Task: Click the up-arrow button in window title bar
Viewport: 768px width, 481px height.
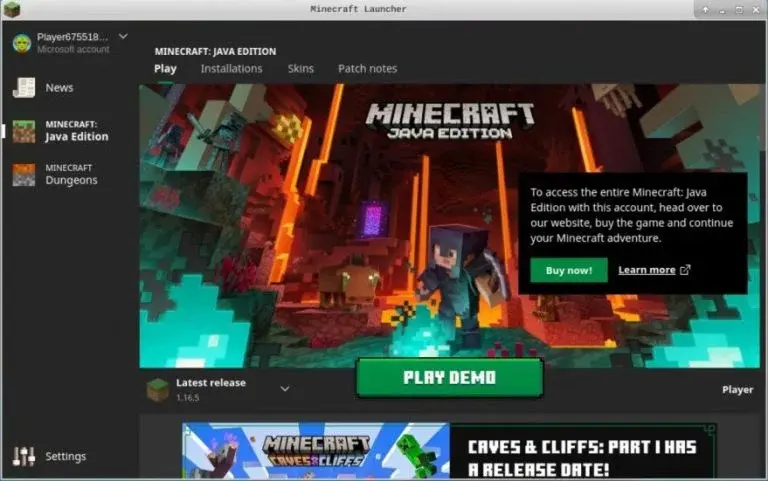Action: coord(705,10)
